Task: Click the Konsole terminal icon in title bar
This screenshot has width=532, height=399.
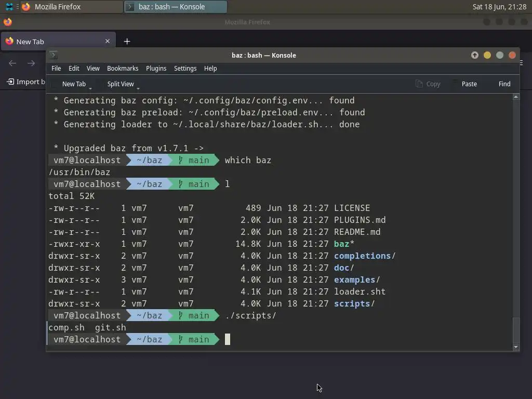Action: 54,55
